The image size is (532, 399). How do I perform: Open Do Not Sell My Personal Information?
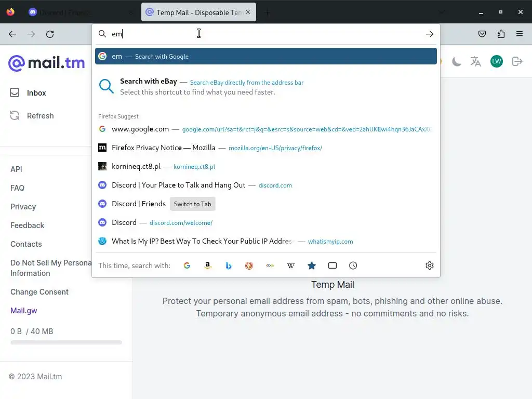point(51,268)
